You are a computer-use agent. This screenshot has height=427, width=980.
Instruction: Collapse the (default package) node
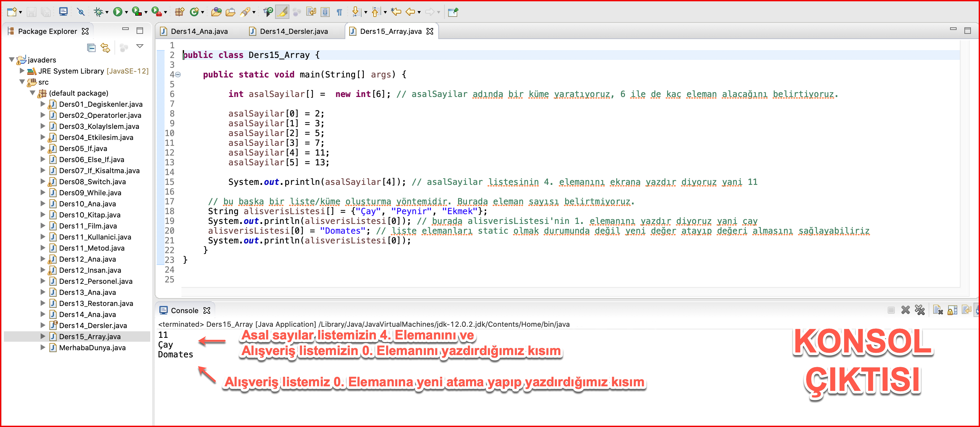point(33,93)
